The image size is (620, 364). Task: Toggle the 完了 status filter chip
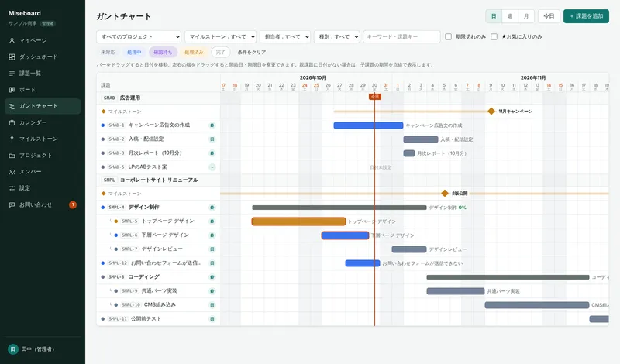pos(221,52)
